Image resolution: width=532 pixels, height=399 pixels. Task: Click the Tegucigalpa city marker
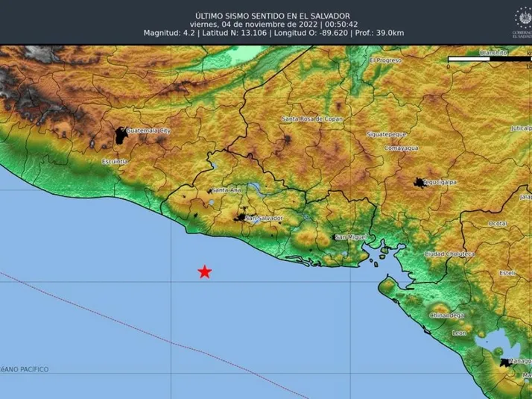click(419, 182)
